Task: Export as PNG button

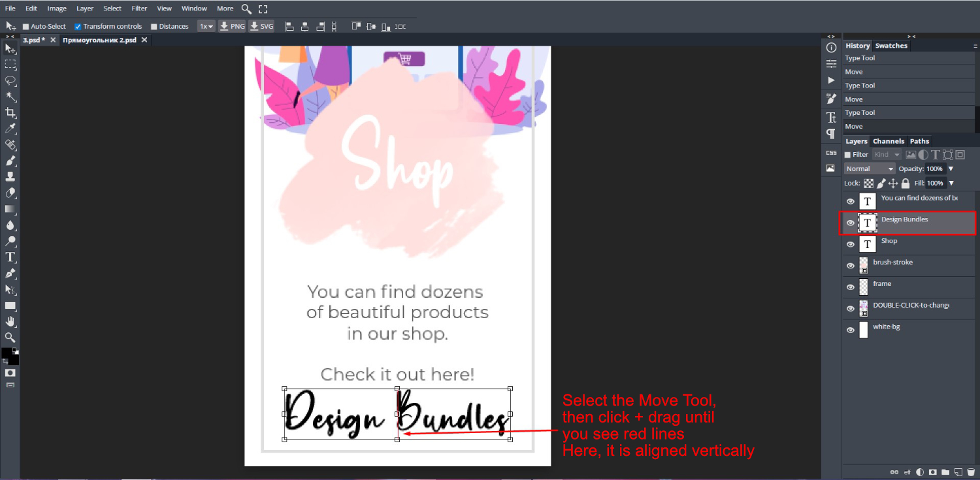Action: (x=232, y=27)
